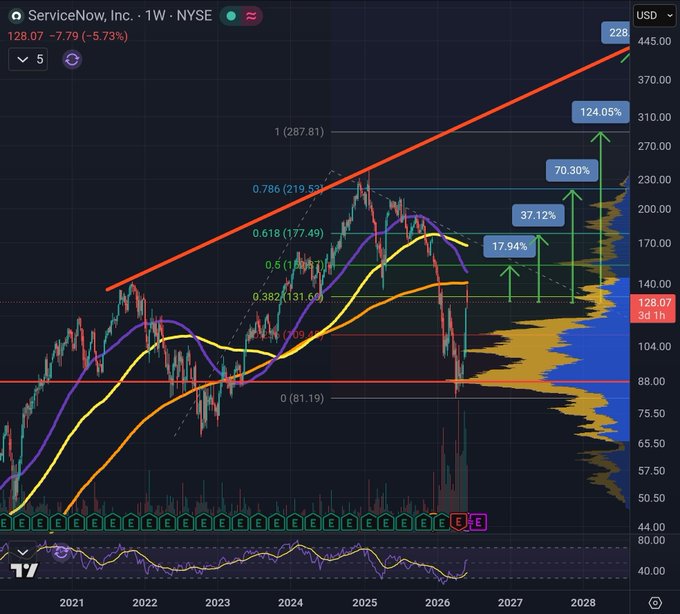Click the pink approximate-data icon in header
Viewport: 680px width, 614px height.
(x=251, y=16)
